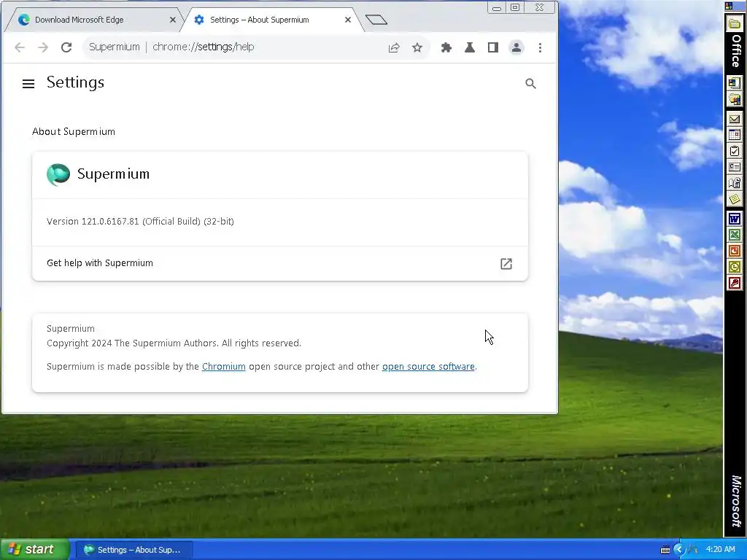Open the Windows Start menu

[34, 550]
